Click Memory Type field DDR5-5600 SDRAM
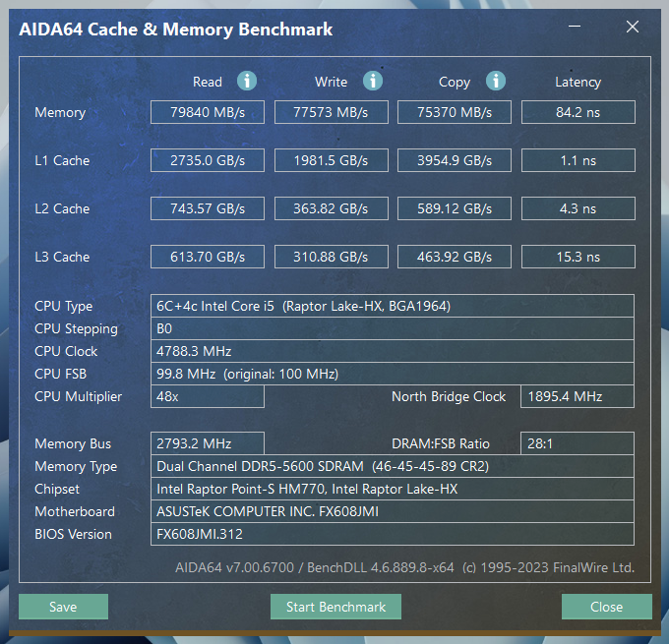This screenshot has width=669, height=644. click(x=393, y=466)
